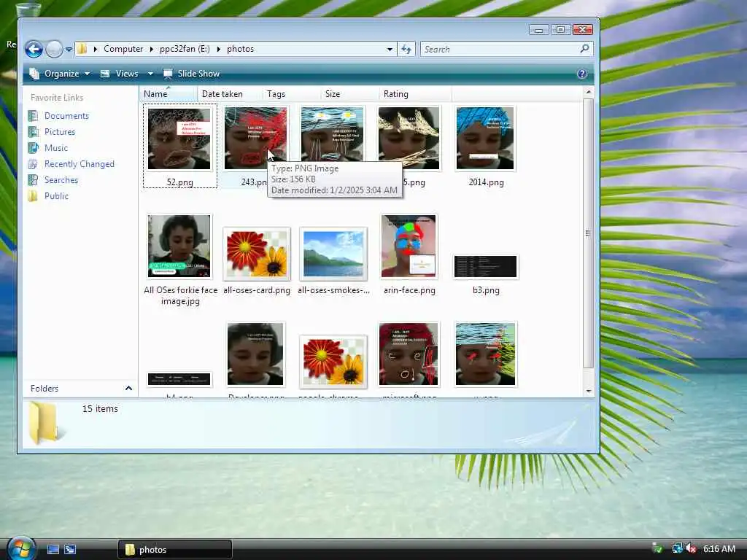Expand the Folders pane chevron
Image resolution: width=747 pixels, height=560 pixels.
[128, 389]
